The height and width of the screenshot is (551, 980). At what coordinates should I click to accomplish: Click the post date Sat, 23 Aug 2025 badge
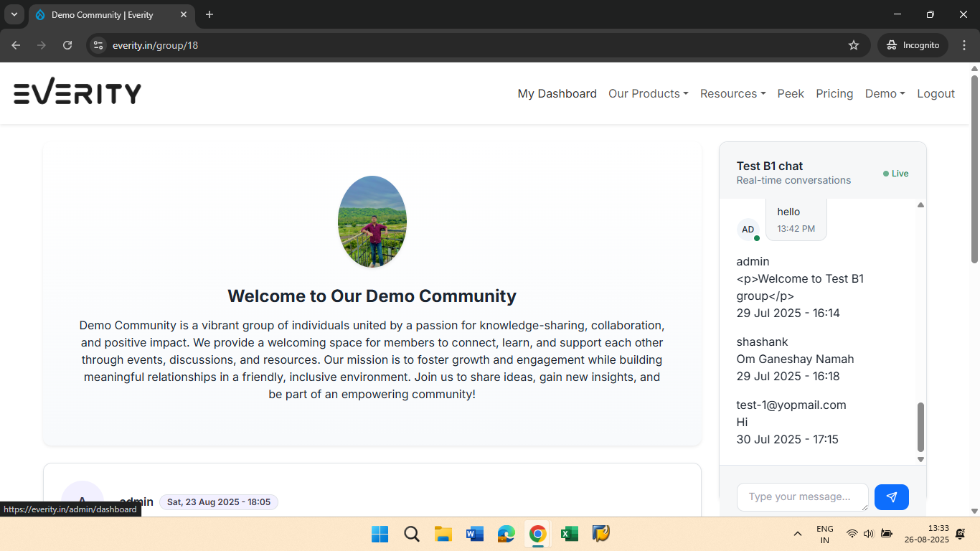[x=219, y=502]
